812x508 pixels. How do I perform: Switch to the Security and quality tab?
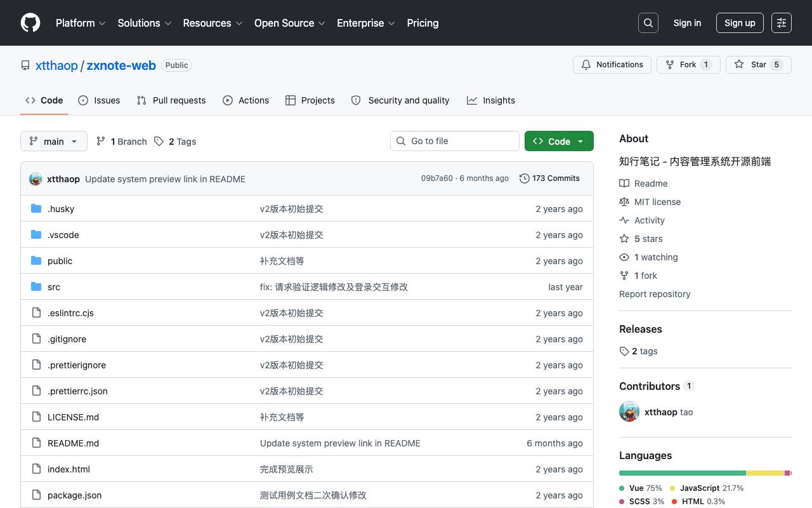[400, 100]
